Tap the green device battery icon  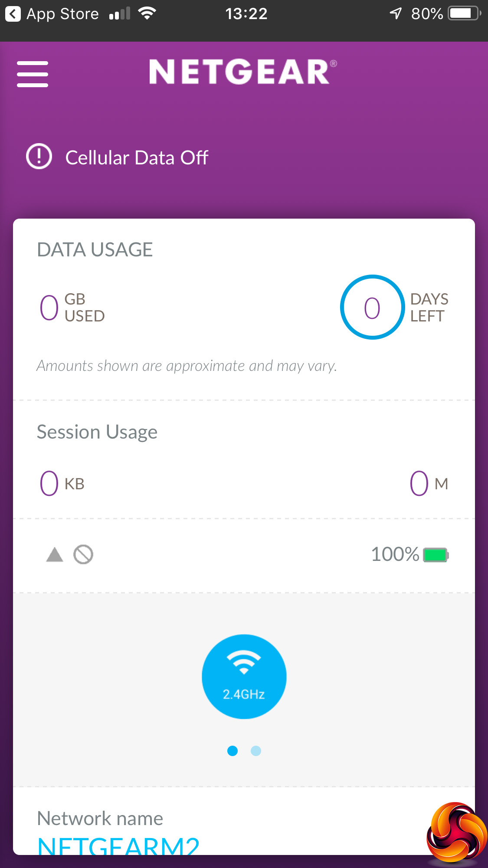[x=436, y=555]
